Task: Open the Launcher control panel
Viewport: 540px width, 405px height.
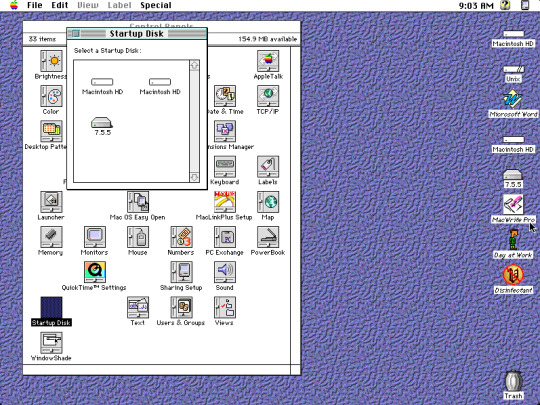Action: point(51,202)
